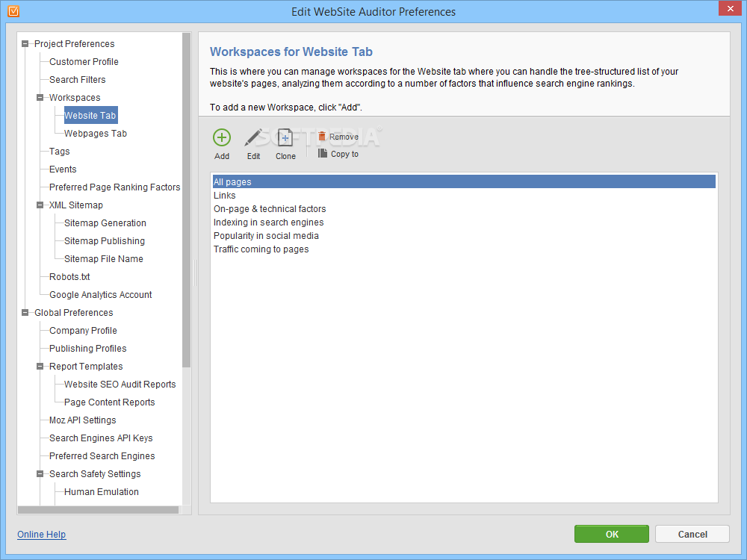The width and height of the screenshot is (747, 560).
Task: Click the Clone workspace icon
Action: click(x=285, y=137)
